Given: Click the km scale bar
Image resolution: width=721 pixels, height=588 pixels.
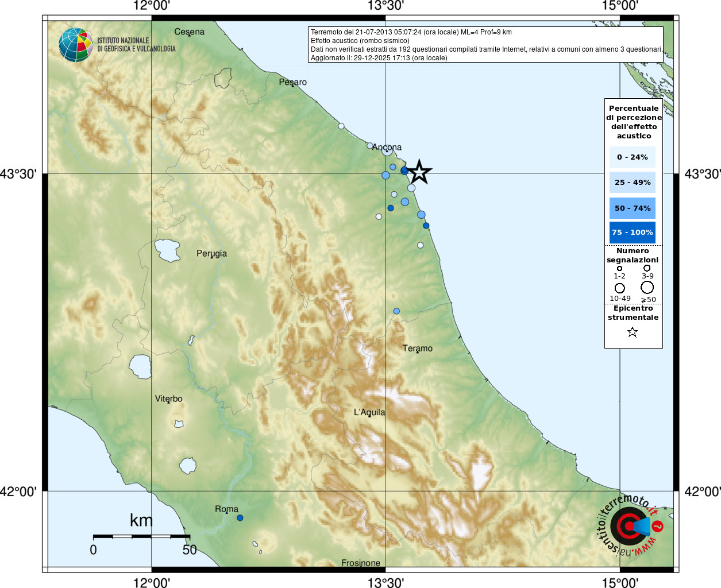Looking at the screenshot, I should [141, 536].
